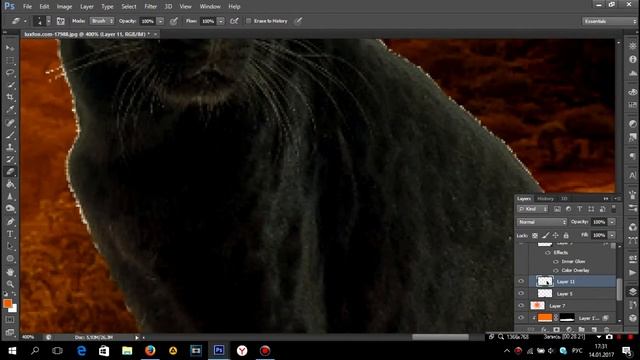This screenshot has width=640, height=360.
Task: Open the Brush panel toggle icon
Action: (60, 21)
